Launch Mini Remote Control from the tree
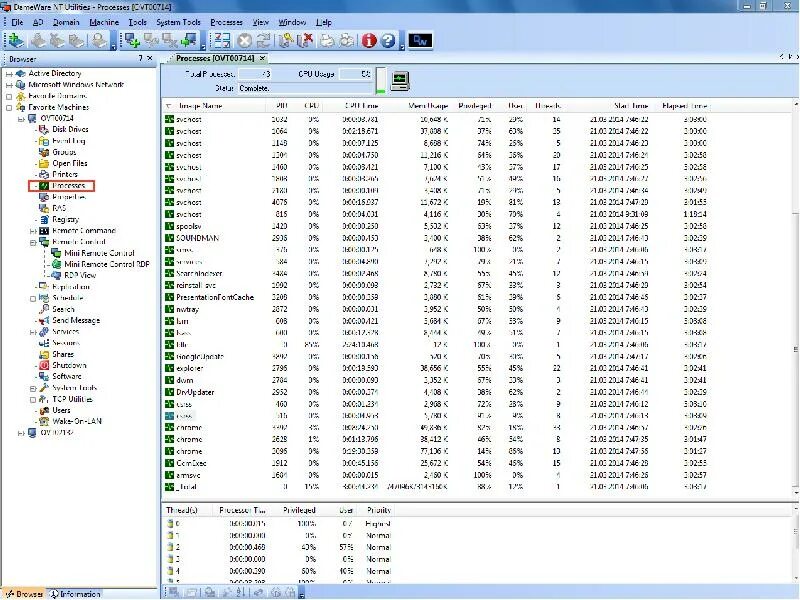 (x=99, y=253)
